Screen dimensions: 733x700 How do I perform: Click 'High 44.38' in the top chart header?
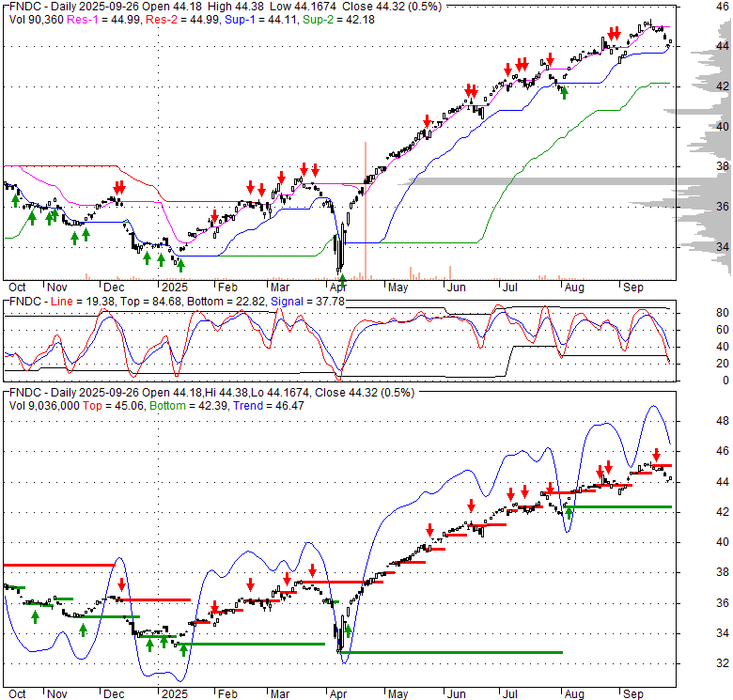(x=237, y=7)
